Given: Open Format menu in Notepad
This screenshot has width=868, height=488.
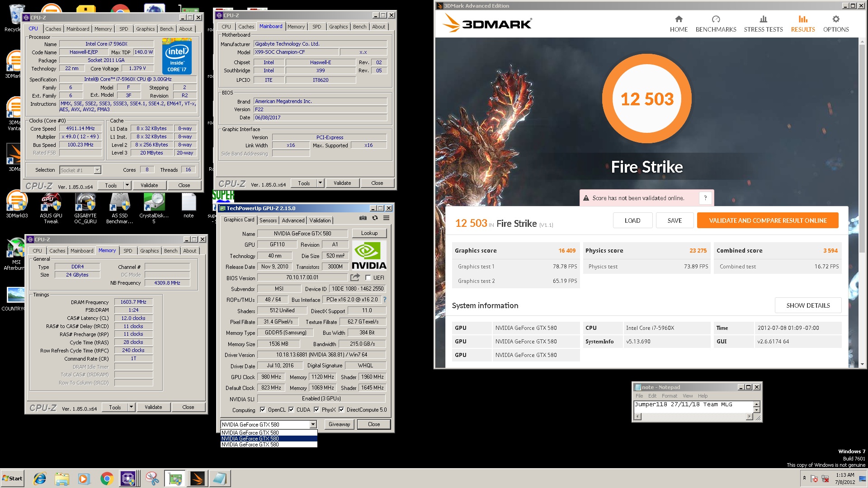Looking at the screenshot, I should point(669,396).
